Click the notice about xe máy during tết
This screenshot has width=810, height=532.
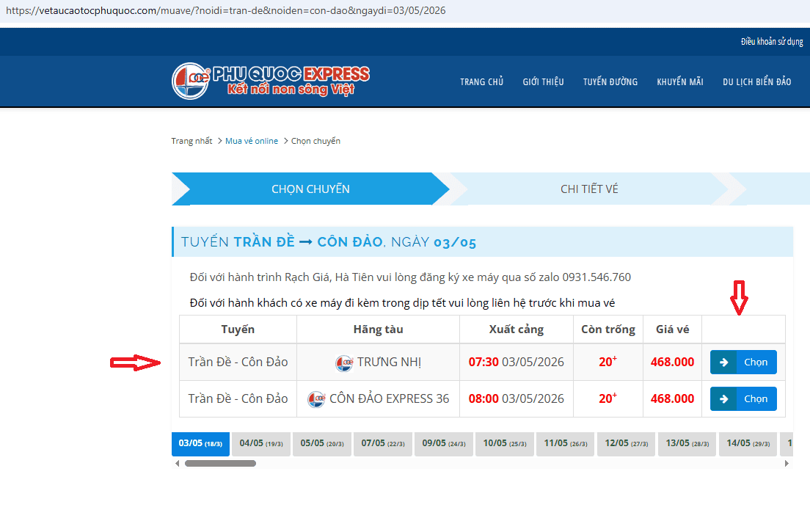(x=402, y=302)
